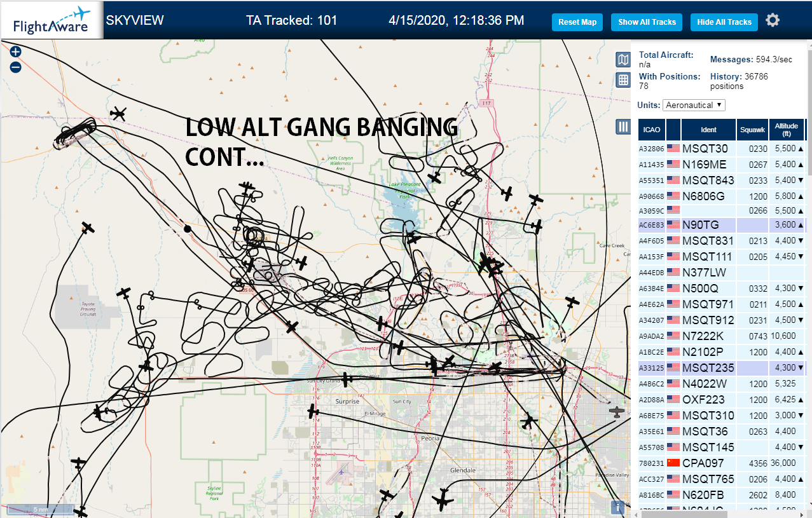The width and height of the screenshot is (812, 518).
Task: Select the A3059C ICAO row
Action: click(722, 210)
